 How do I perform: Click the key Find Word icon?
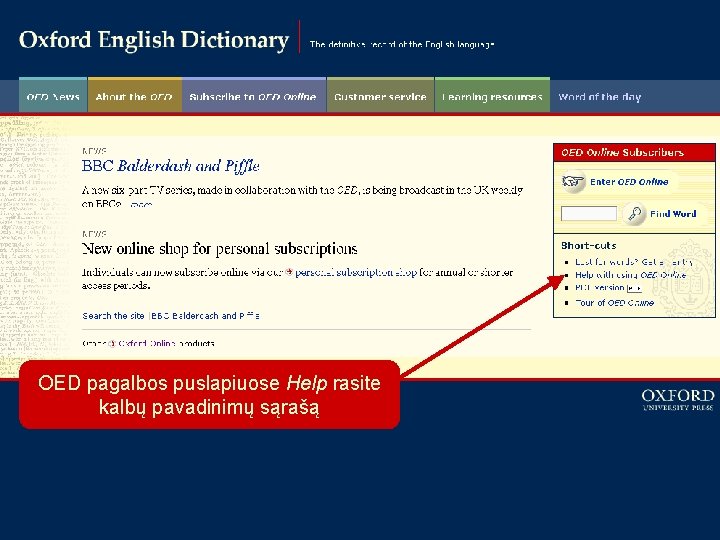point(635,214)
